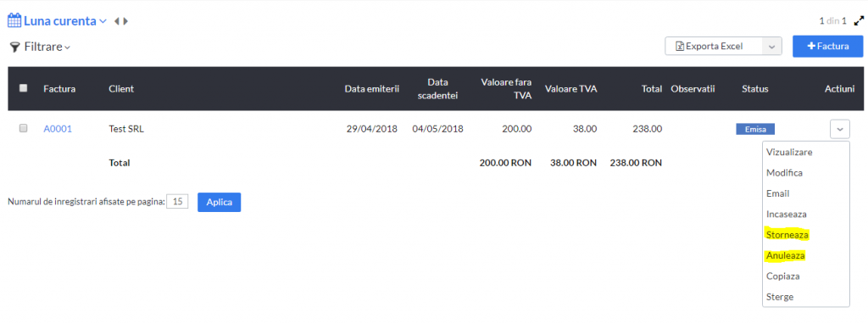868x324 pixels.
Task: Toggle the select-all checkbox in table header
Action: (x=23, y=88)
